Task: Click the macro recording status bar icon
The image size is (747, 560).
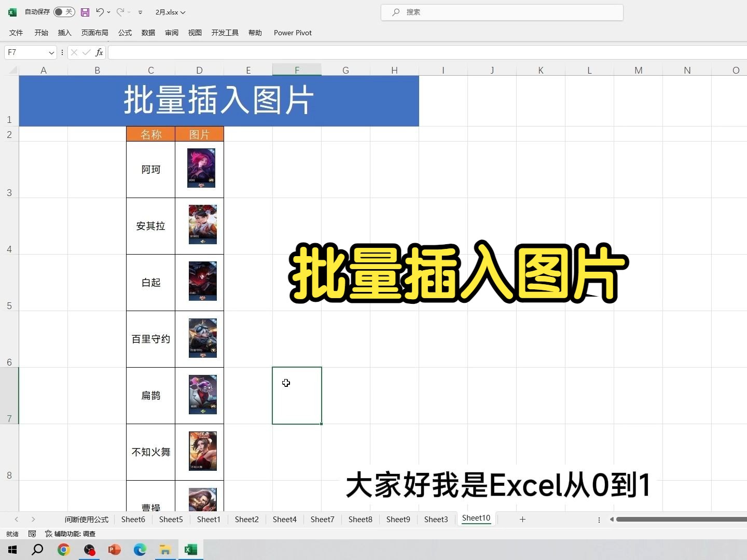Action: pos(32,534)
